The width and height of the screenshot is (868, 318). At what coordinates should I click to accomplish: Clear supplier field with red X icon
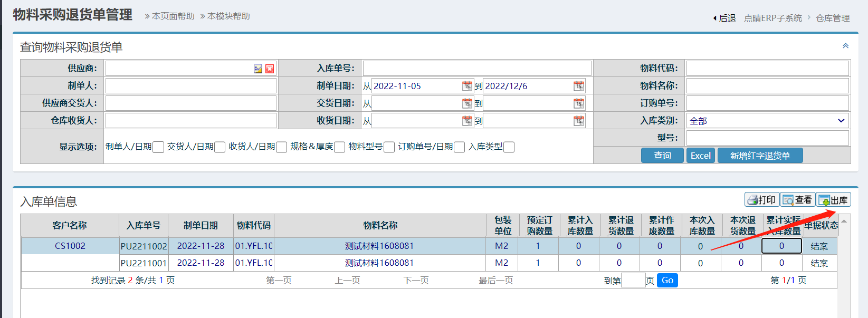pos(270,69)
